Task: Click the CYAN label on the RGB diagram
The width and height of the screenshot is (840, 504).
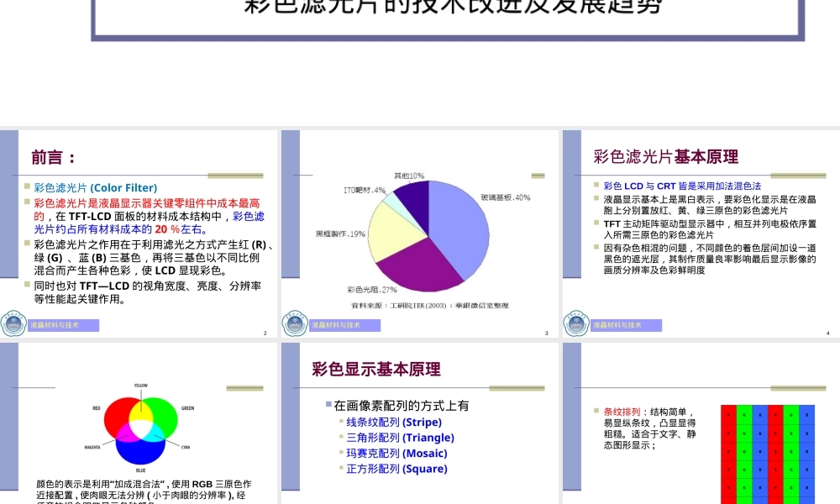Action: pos(186,447)
